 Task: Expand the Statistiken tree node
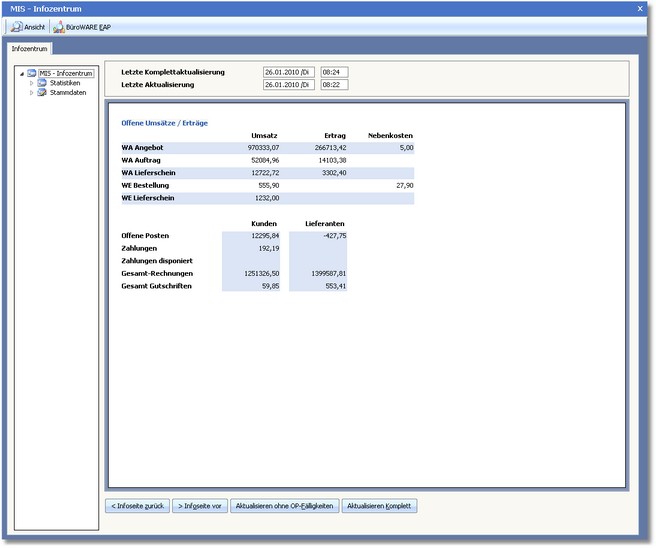(x=31, y=83)
